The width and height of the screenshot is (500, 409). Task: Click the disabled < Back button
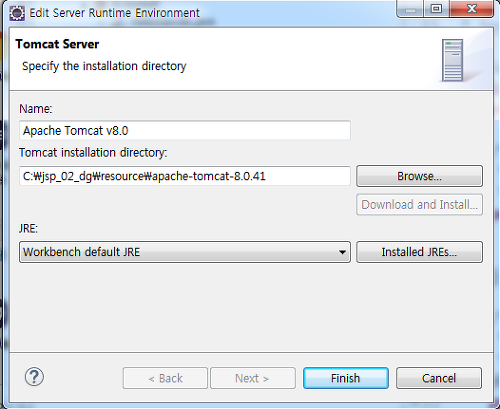165,378
